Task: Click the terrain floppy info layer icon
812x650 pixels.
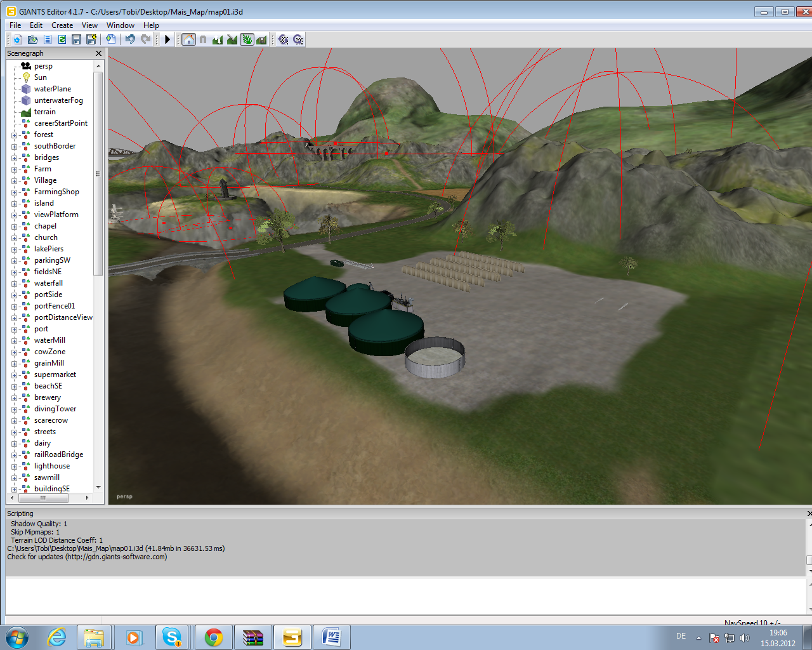Action: tap(261, 39)
